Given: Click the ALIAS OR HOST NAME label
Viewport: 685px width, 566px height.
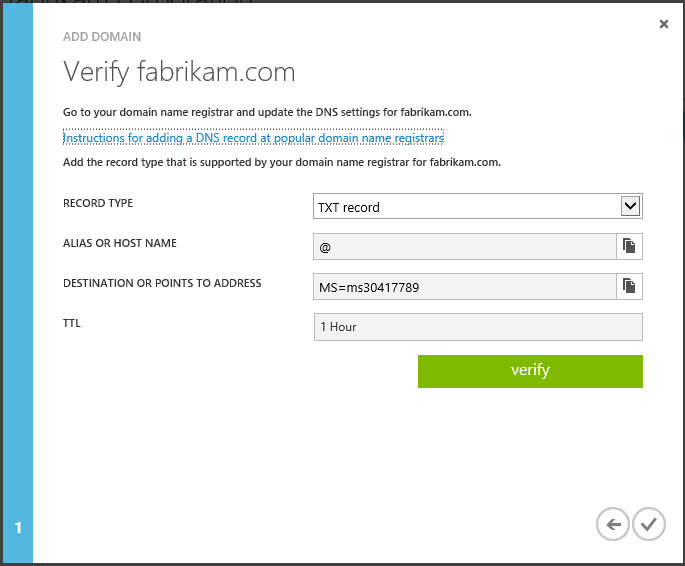Looking at the screenshot, I should pyautogui.click(x=120, y=244).
